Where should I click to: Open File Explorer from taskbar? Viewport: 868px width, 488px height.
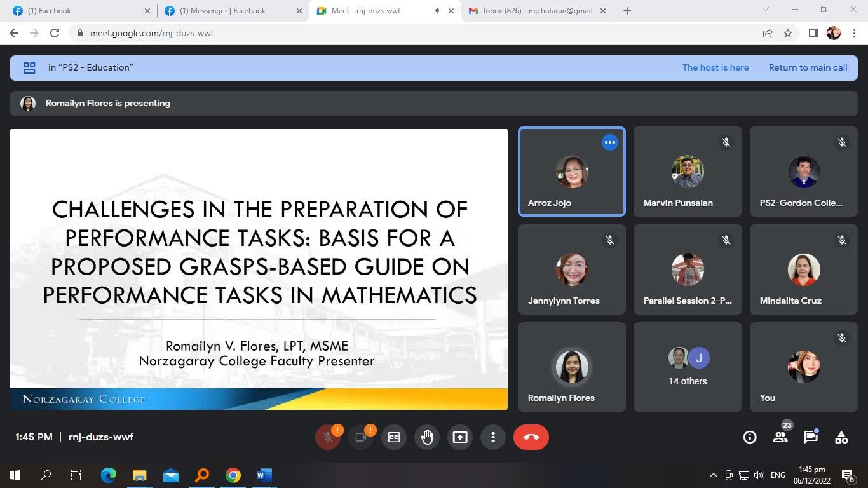tap(139, 475)
